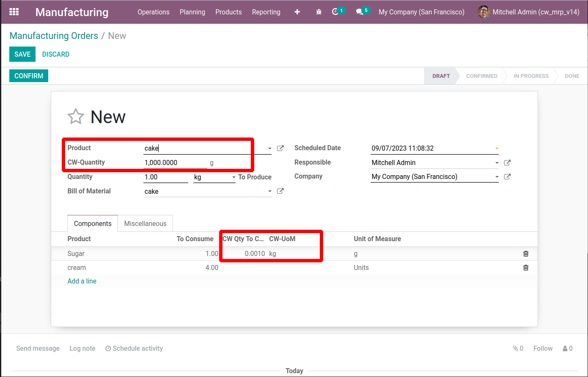Viewport: 588px width, 377px height.
Task: Mark order as favorite with star
Action: coord(76,117)
